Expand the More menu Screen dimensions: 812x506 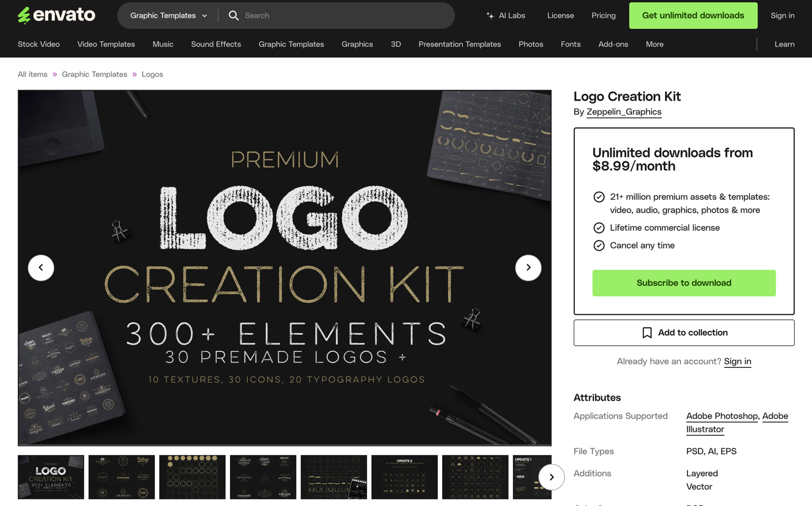tap(654, 44)
